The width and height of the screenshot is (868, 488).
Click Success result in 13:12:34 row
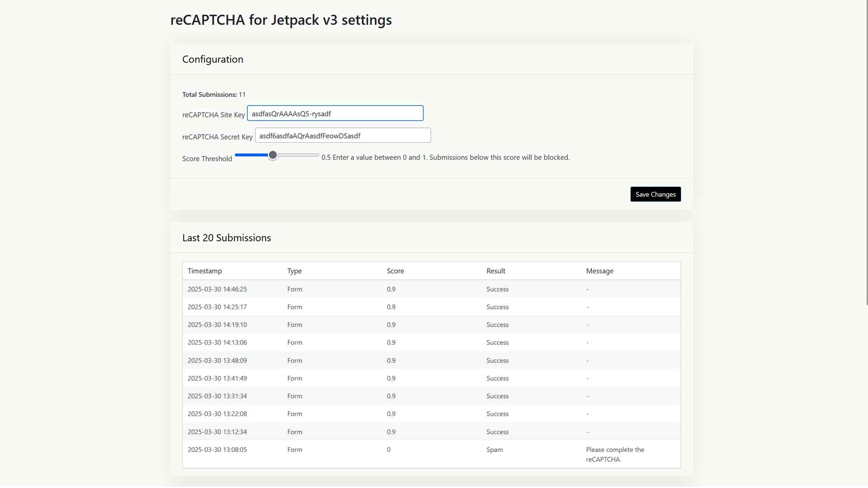[x=497, y=432]
